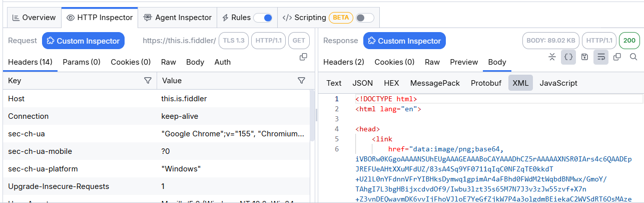Switch to the Agent Inspector tab
This screenshot has width=644, height=203.
point(177,18)
